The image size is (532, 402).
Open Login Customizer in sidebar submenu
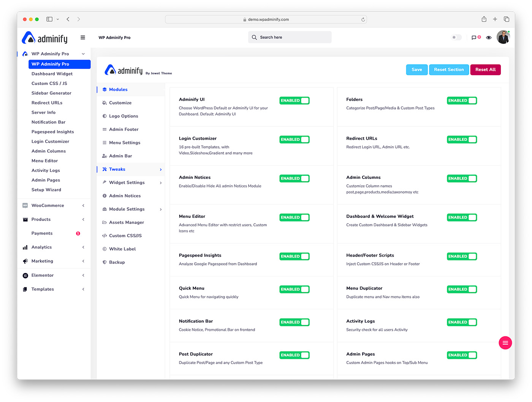click(50, 142)
